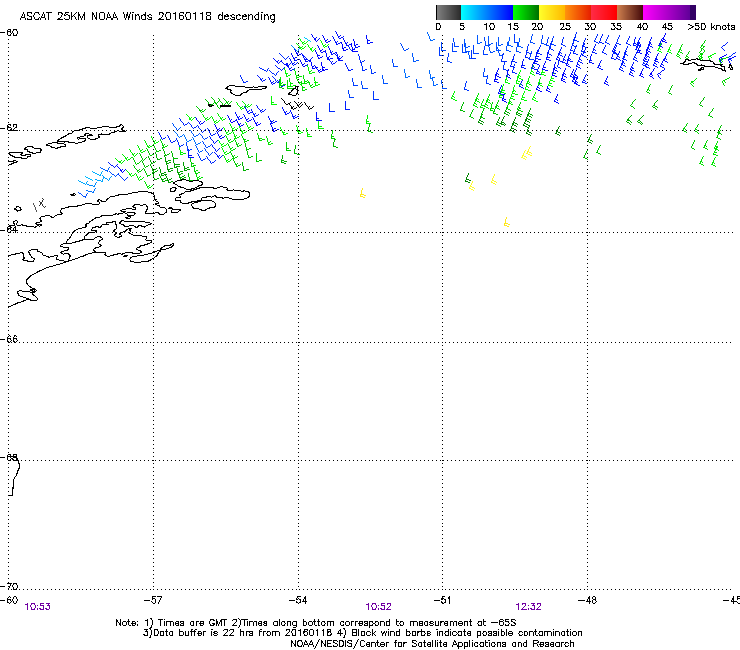The width and height of the screenshot is (740, 650).
Task: Click the lowest yellow wind barb near -64
Action: point(506,222)
